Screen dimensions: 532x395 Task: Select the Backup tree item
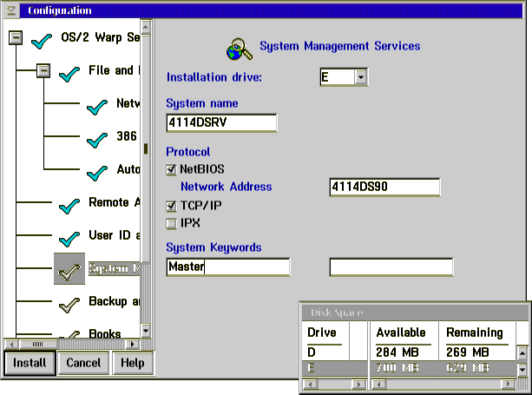click(x=114, y=301)
